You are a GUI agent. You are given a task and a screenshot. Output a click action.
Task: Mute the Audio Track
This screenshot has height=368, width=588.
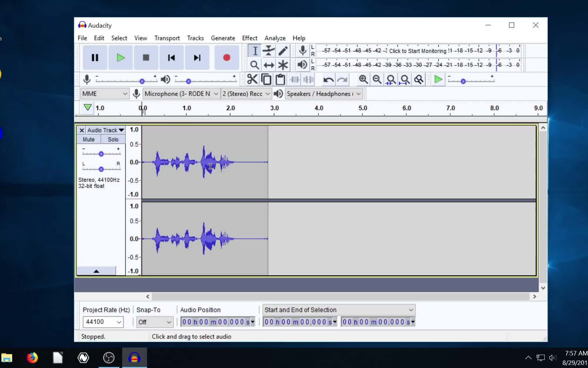point(88,139)
